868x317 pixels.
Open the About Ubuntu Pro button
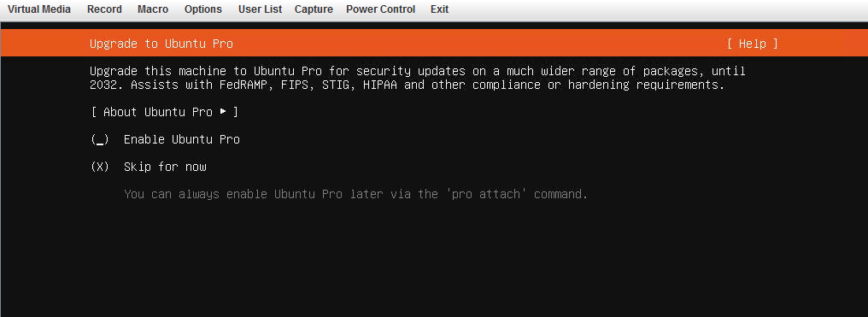165,112
